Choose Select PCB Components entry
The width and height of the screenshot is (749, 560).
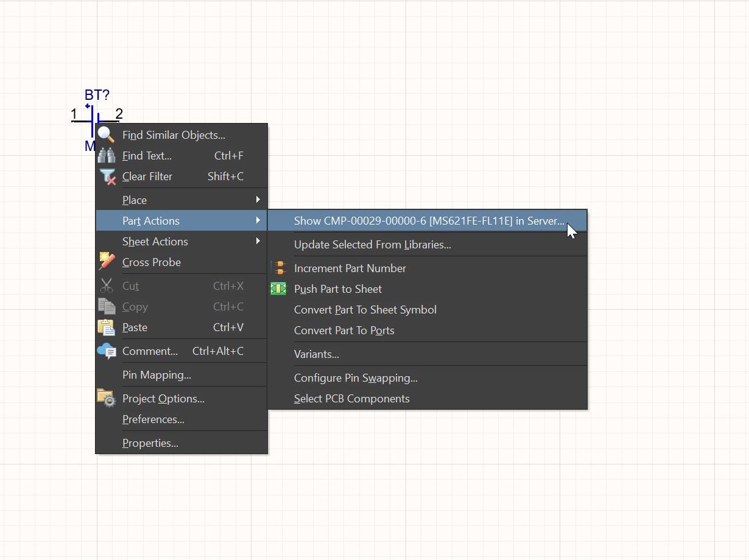427,399
